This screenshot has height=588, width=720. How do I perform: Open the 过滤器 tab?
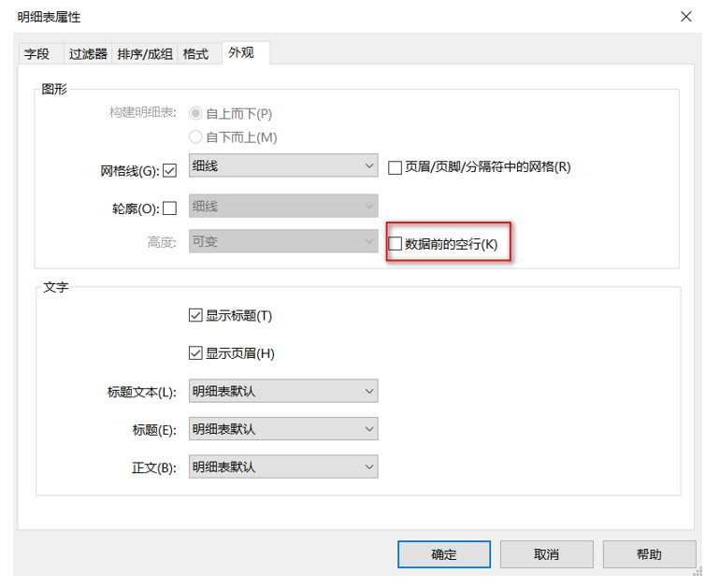tap(88, 54)
